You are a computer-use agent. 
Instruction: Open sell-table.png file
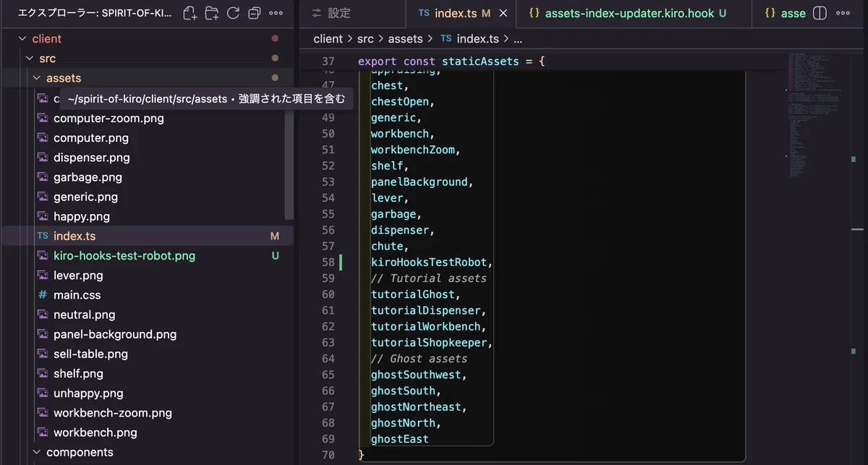coord(90,354)
